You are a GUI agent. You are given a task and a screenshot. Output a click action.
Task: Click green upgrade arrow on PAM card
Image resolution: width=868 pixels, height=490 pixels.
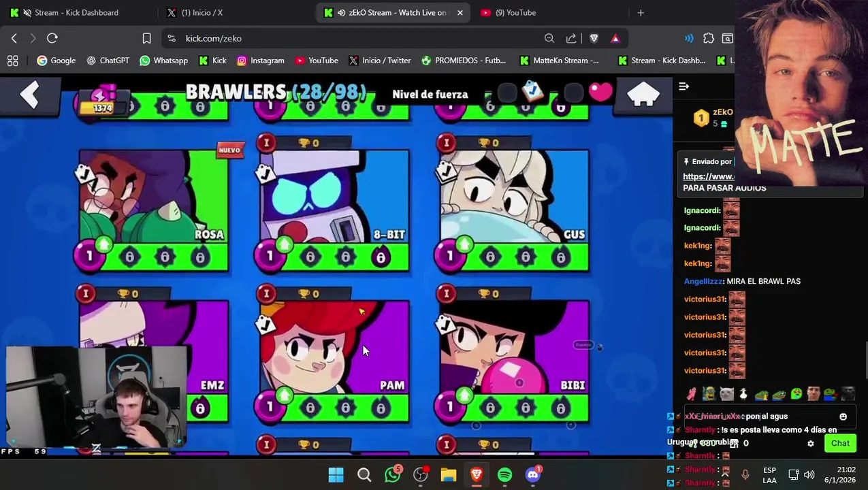[x=284, y=396]
